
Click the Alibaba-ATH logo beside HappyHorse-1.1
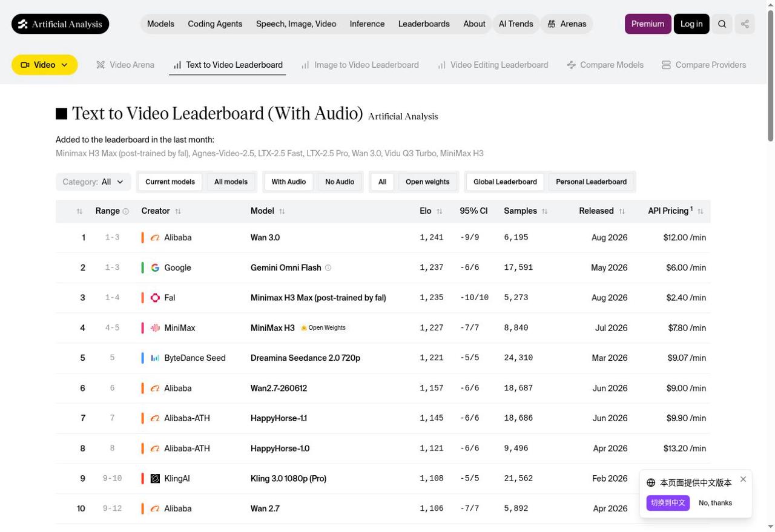(155, 418)
